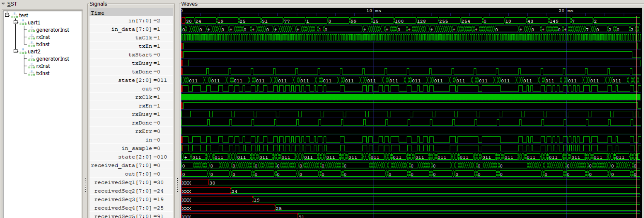
Task: Select generatorInst under uart1
Action: [x=53, y=30]
